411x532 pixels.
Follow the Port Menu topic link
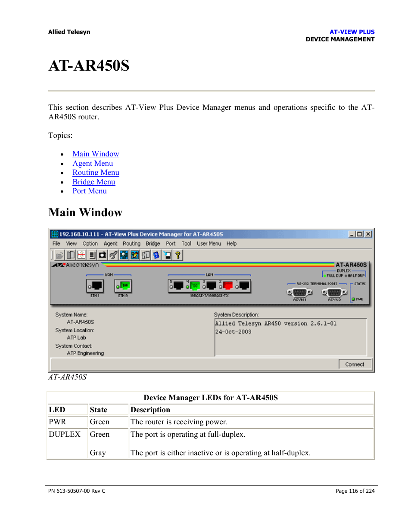(x=90, y=191)
